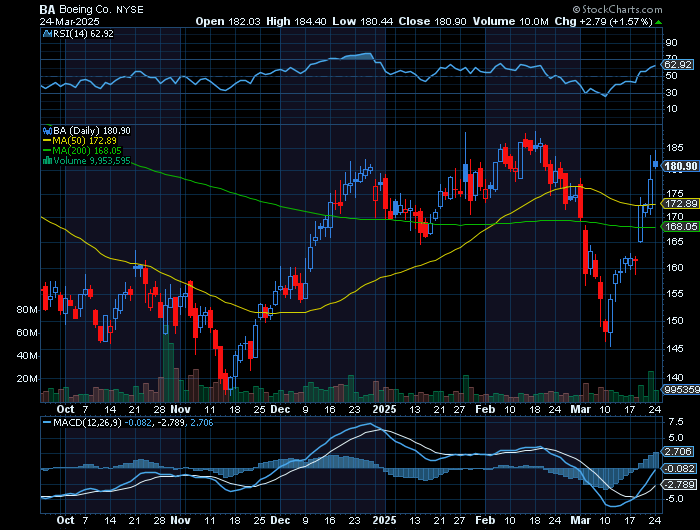
Task: Click the green up-arrow beside the Chg value
Action: pos(658,22)
